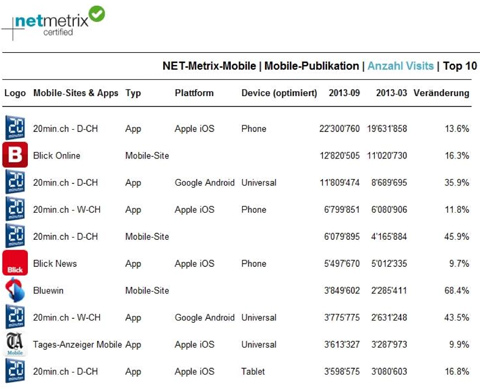
Task: Click the red Blick Online B logo
Action: click(15, 155)
